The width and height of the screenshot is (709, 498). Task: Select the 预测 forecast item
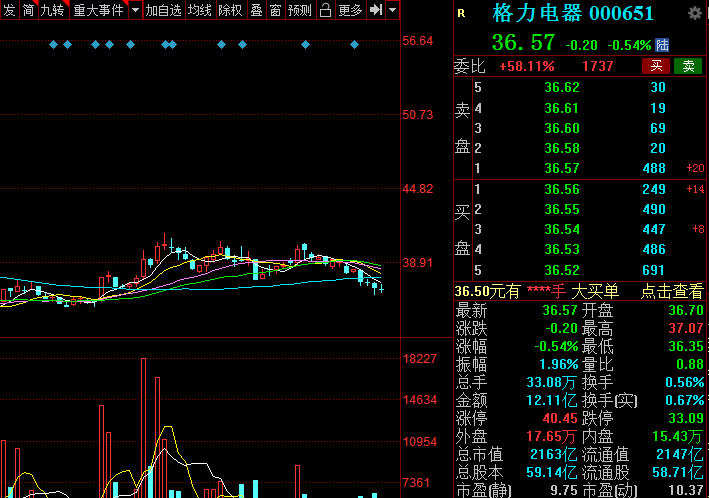299,10
